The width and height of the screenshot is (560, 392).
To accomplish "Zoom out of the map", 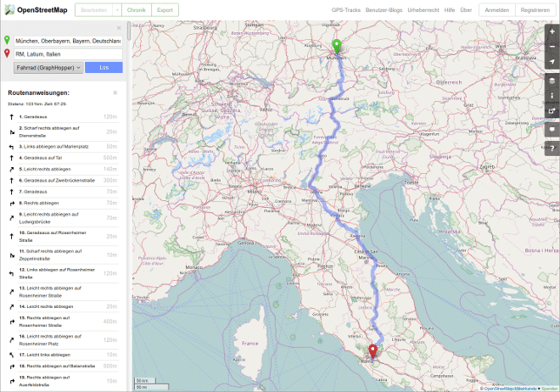I will coord(552,46).
